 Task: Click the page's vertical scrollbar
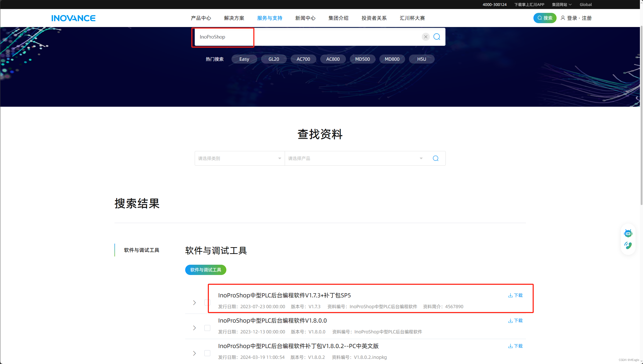pos(641,116)
